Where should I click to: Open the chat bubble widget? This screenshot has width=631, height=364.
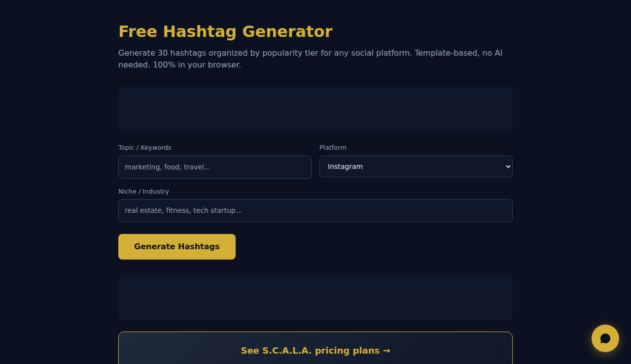[605, 338]
